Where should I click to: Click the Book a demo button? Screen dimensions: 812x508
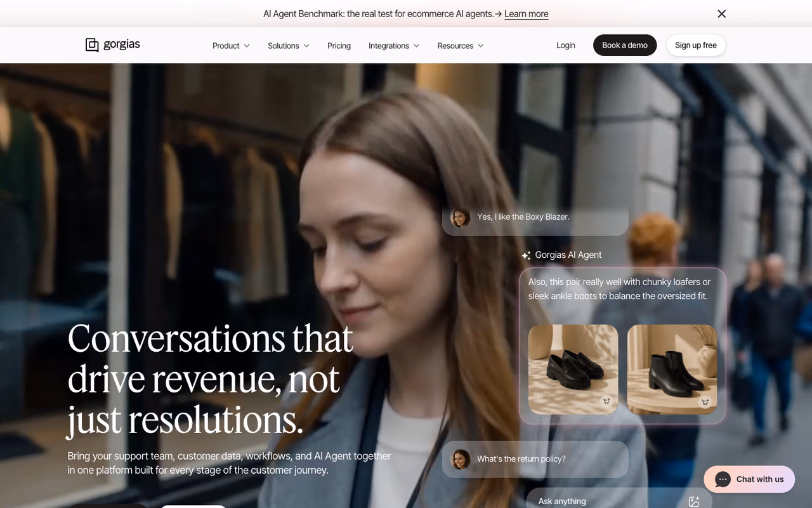[x=625, y=45]
